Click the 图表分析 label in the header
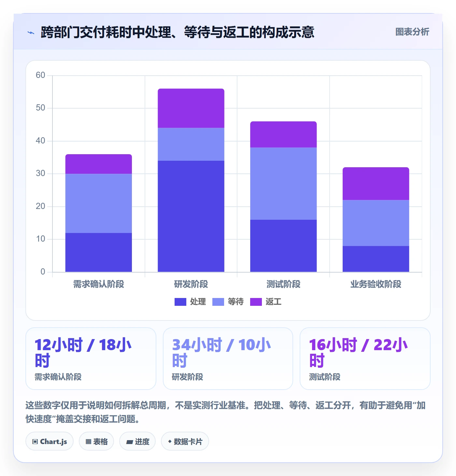 point(412,32)
